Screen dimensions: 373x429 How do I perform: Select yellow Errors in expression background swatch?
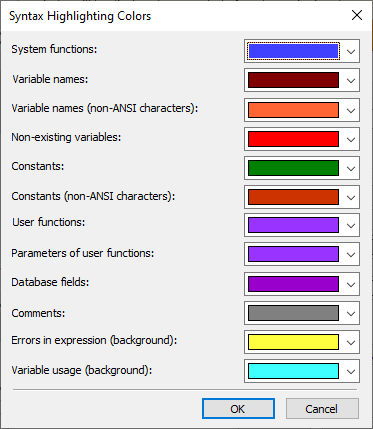pos(293,342)
